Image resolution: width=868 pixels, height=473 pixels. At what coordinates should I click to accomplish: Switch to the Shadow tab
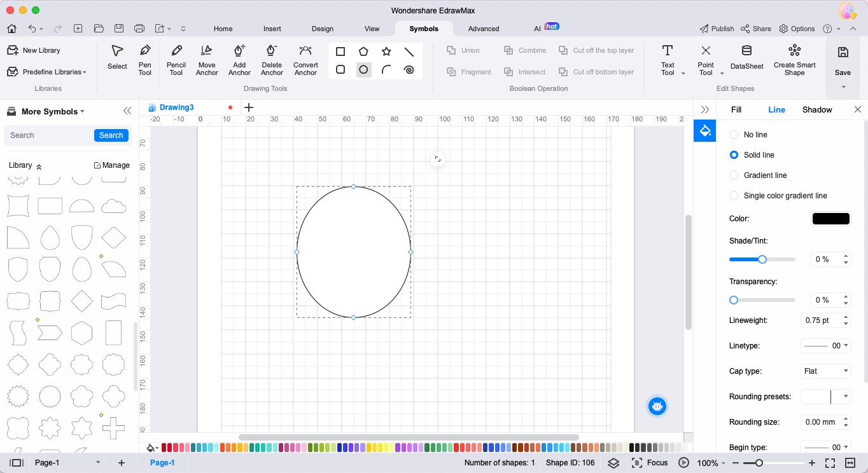tap(817, 110)
